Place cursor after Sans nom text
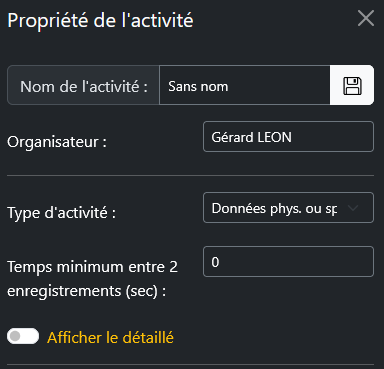This screenshot has width=384, height=369. pyautogui.click(x=230, y=86)
